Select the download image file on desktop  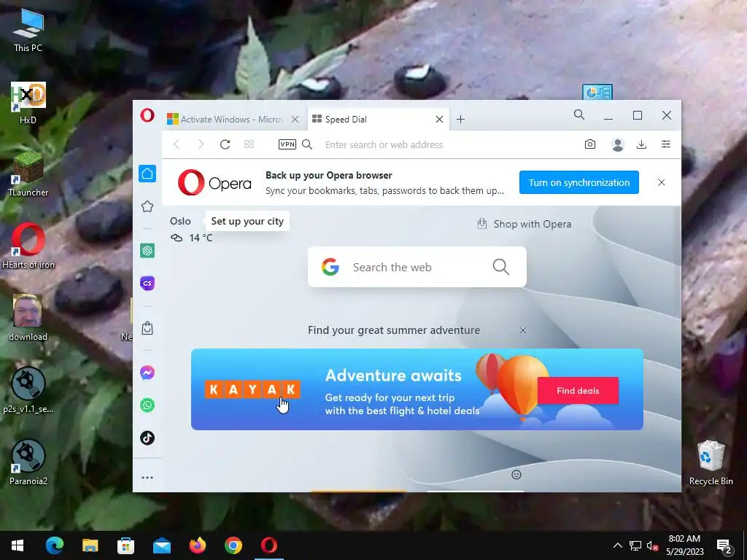tap(28, 318)
